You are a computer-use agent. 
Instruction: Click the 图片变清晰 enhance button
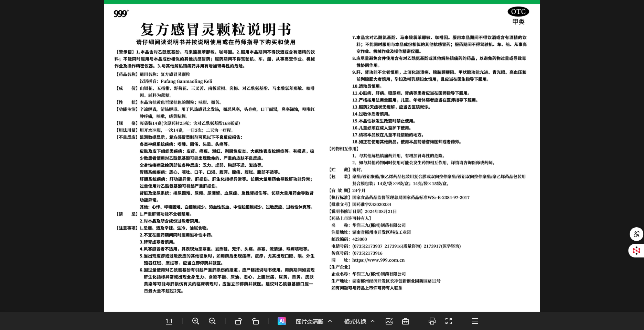pyautogui.click(x=309, y=321)
